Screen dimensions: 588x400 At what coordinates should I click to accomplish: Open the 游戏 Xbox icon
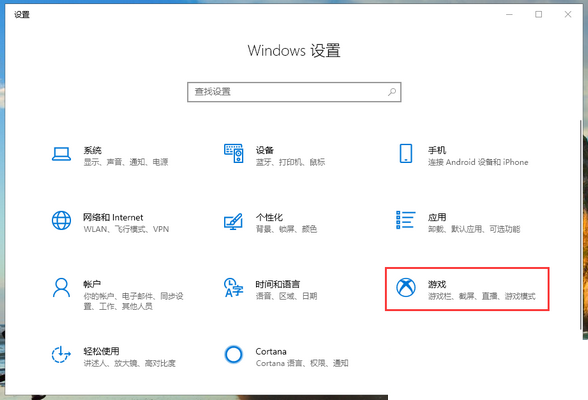pyautogui.click(x=406, y=288)
